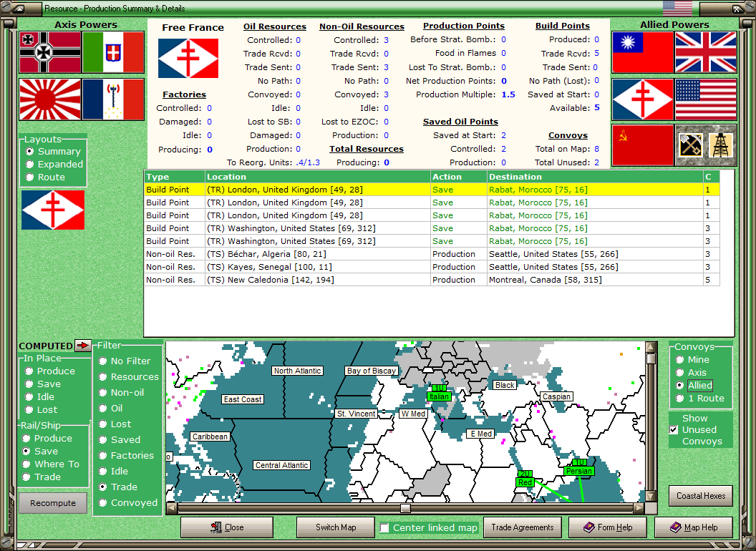Click the red arrow next to COMPUTED
Image resolution: width=756 pixels, height=551 pixels.
pos(83,345)
